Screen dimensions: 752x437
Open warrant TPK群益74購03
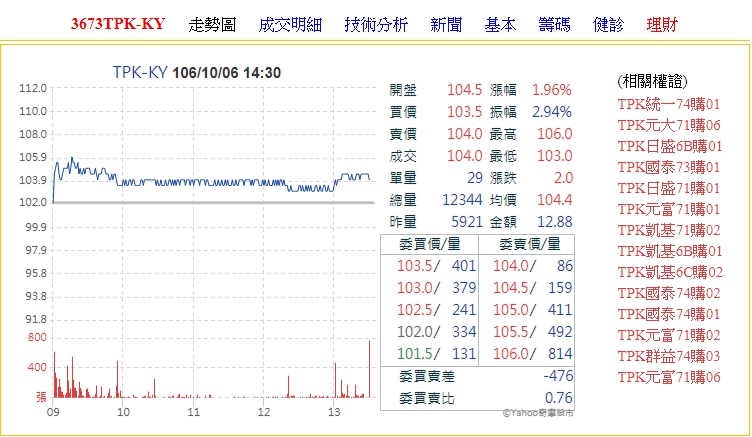click(x=669, y=356)
